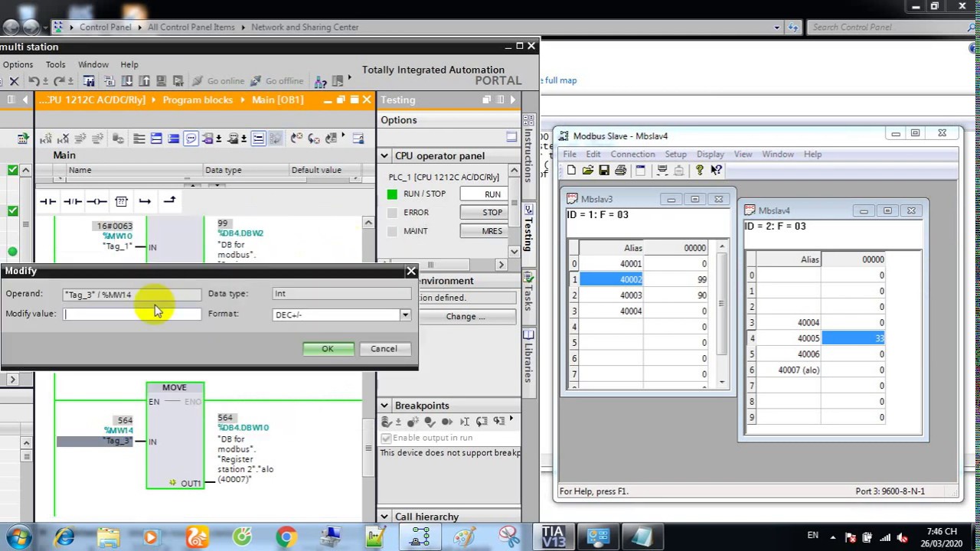Open the Modbus Slave File menu
The image size is (980, 551).
(570, 155)
